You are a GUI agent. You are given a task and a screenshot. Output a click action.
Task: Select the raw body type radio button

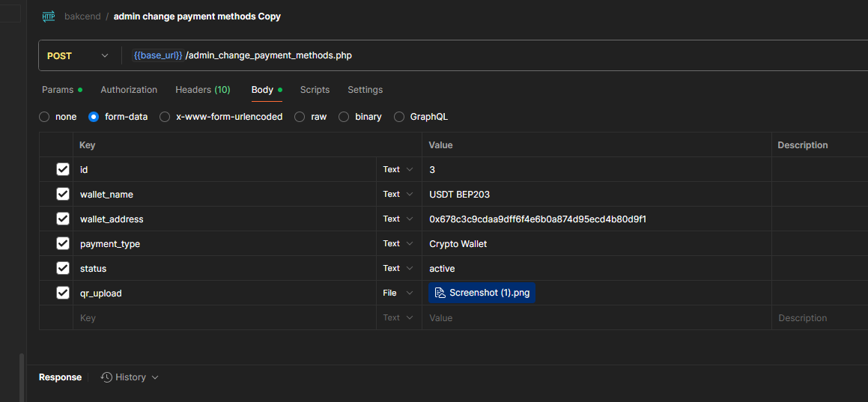300,117
